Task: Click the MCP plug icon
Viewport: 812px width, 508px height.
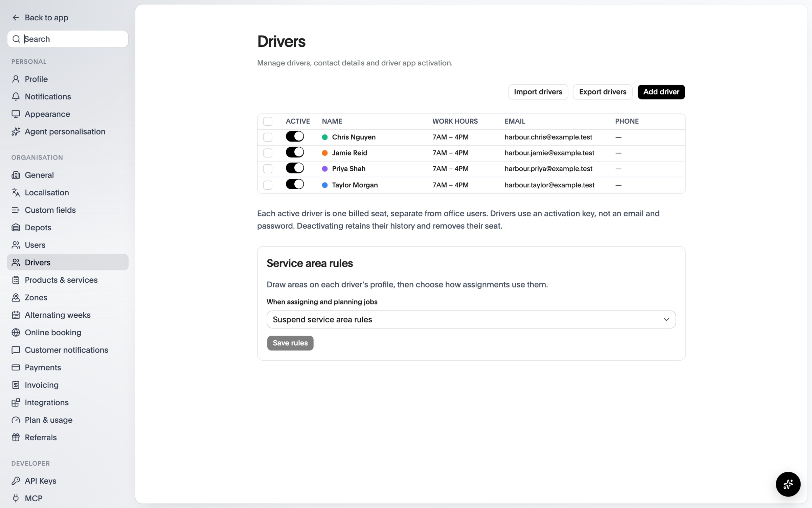Action: pyautogui.click(x=16, y=499)
